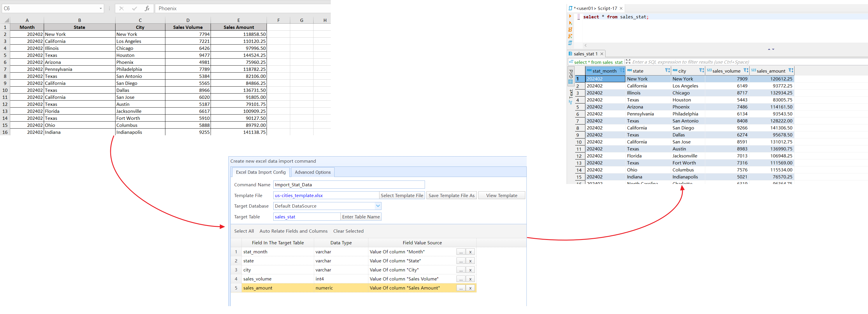Click the Field Value Source column header

coord(422,243)
